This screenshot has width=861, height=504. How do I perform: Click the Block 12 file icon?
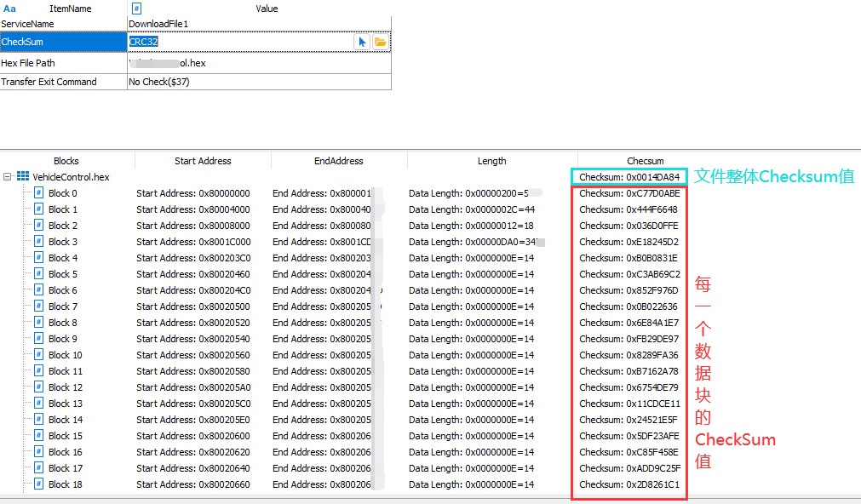click(38, 387)
